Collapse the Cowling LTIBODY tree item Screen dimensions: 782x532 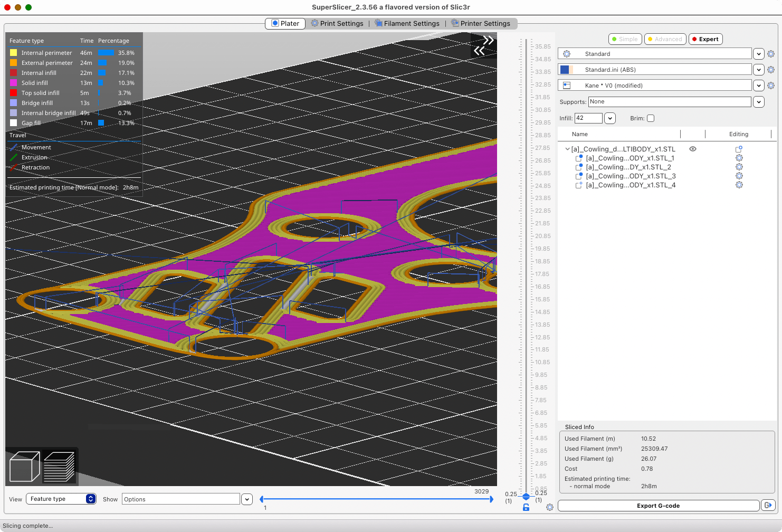pos(567,149)
